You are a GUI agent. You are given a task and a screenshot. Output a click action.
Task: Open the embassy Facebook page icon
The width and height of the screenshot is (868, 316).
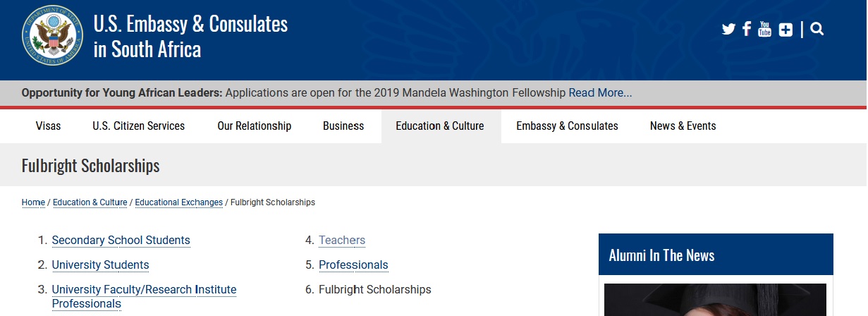747,30
